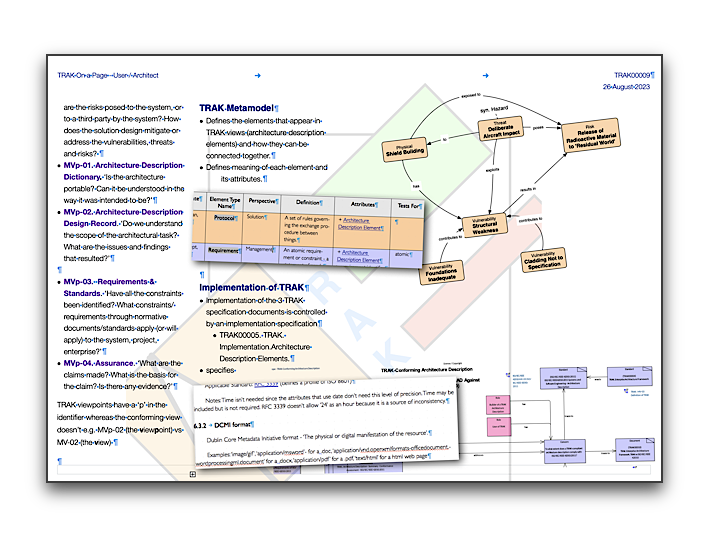
Task: Open 'Architecture Description Element' link in Protocol row
Action: click(x=360, y=224)
